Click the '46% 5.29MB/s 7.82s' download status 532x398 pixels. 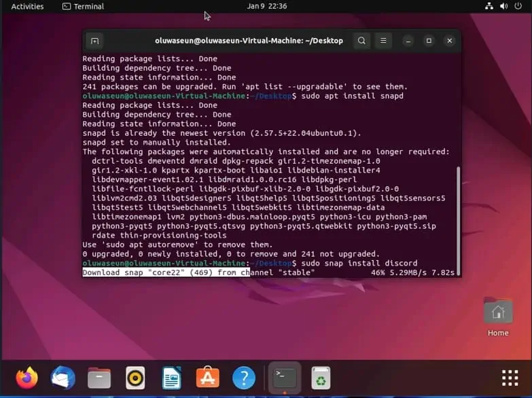tap(412, 272)
